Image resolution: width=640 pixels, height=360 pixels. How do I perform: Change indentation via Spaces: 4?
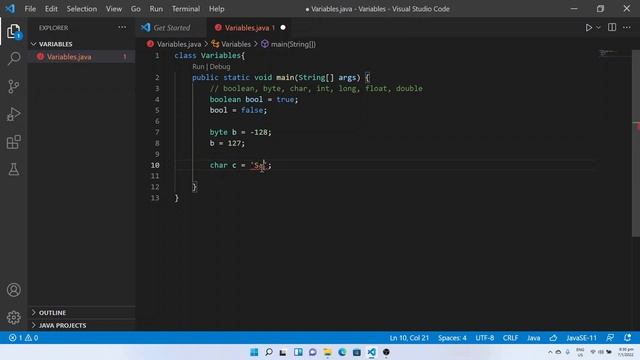452,338
